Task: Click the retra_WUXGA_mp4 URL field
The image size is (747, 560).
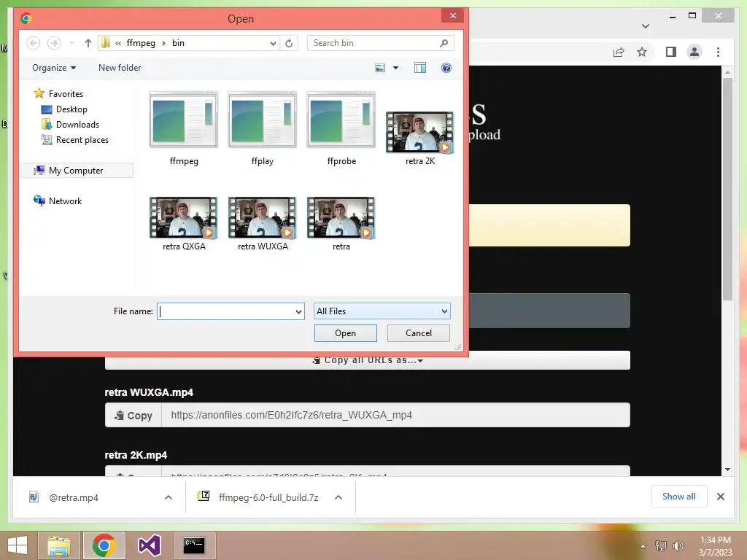Action: pos(395,415)
